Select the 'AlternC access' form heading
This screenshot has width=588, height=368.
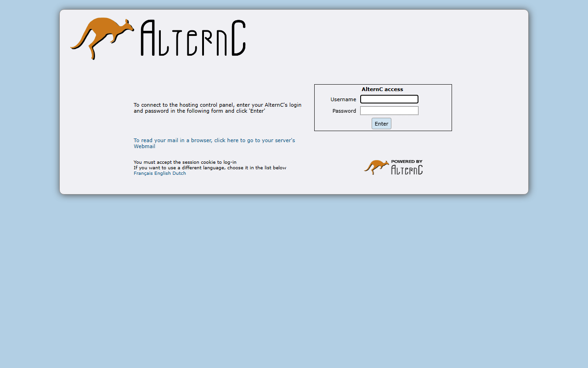[382, 89]
